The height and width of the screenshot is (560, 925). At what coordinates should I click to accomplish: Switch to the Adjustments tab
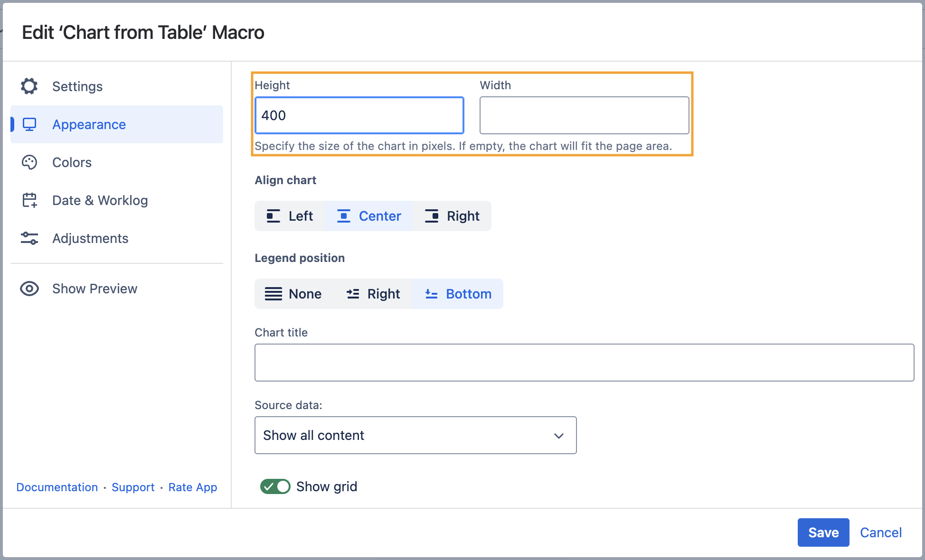pos(90,238)
